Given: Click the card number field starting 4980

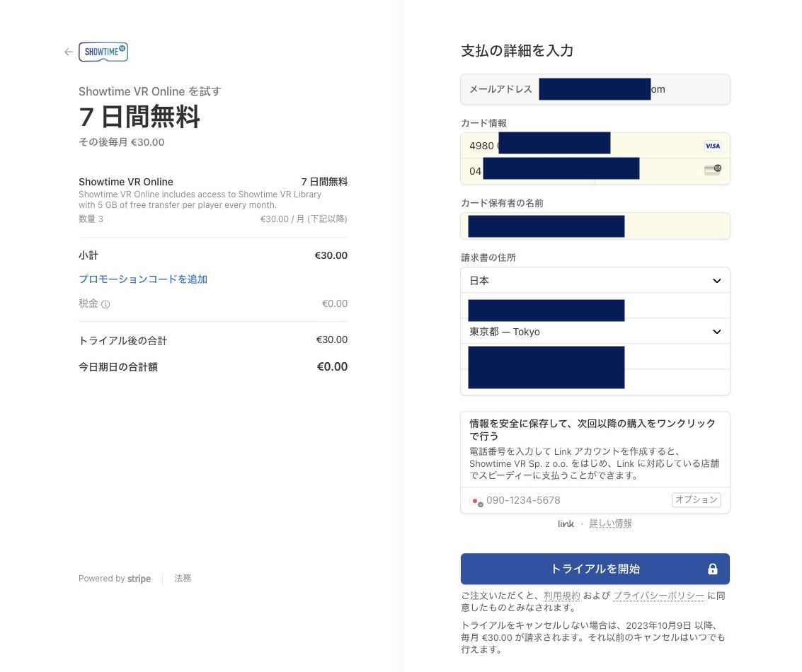Looking at the screenshot, I should pyautogui.click(x=580, y=146).
